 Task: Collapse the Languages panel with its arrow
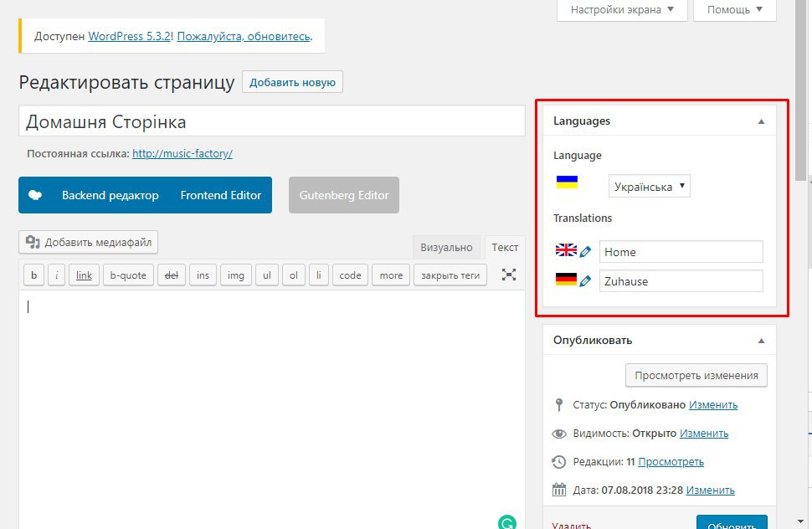point(761,121)
